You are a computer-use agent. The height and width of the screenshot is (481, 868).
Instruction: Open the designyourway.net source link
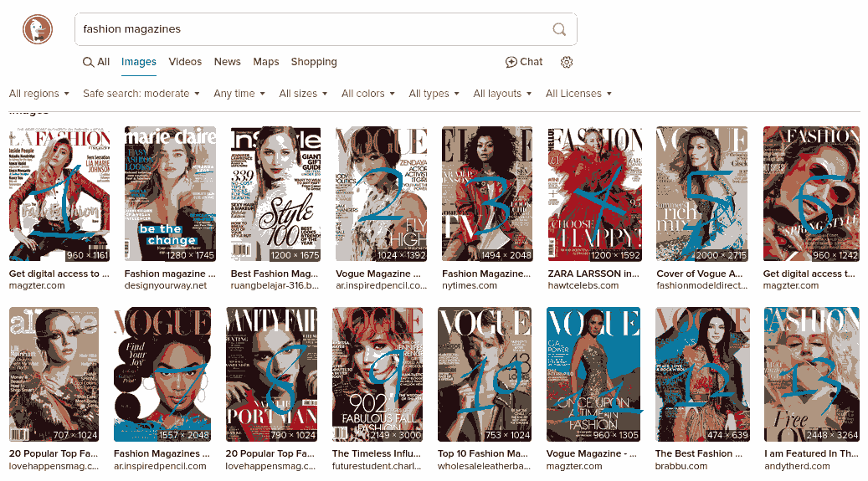(166, 285)
